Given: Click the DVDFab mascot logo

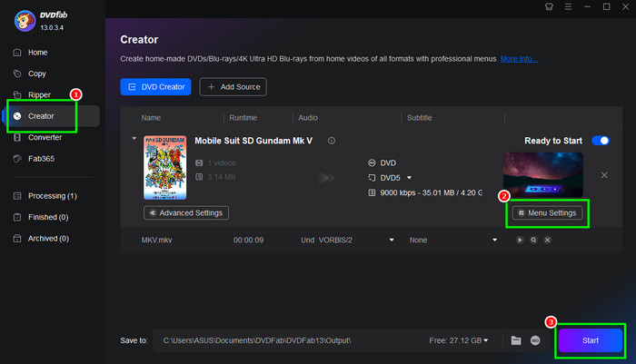Looking at the screenshot, I should pos(25,21).
